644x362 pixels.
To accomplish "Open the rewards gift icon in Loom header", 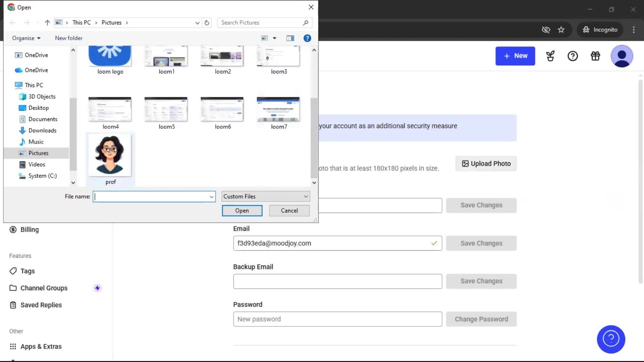I will pos(595,56).
